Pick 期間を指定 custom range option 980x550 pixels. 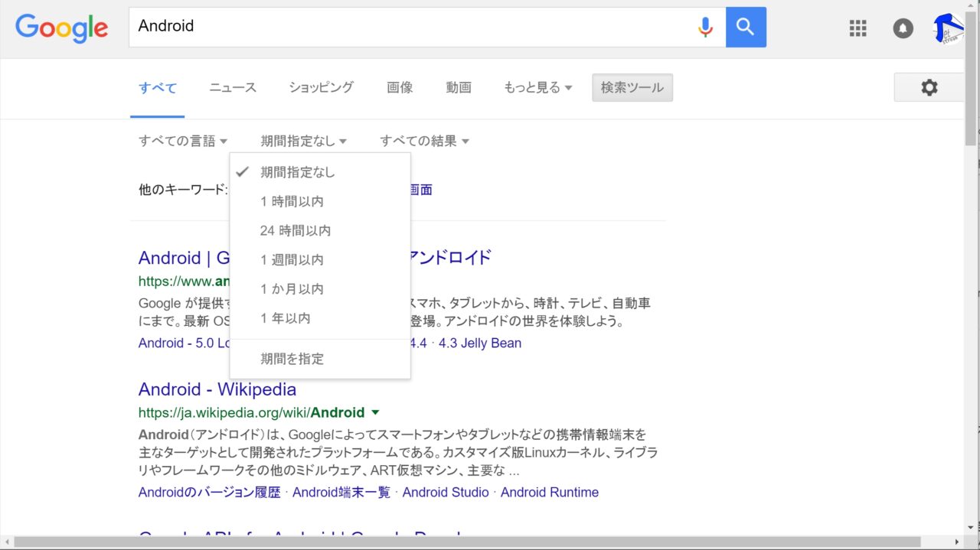292,359
